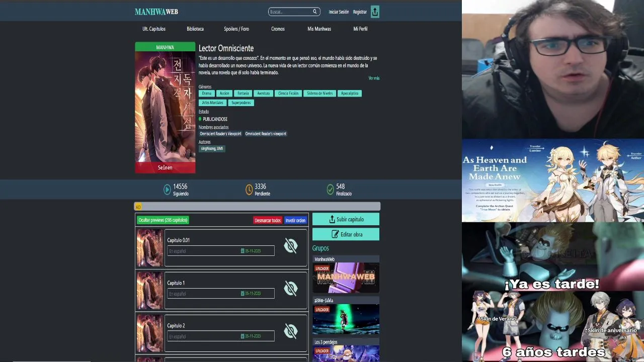Open Capítulo 1 thumbnail

pyautogui.click(x=150, y=291)
